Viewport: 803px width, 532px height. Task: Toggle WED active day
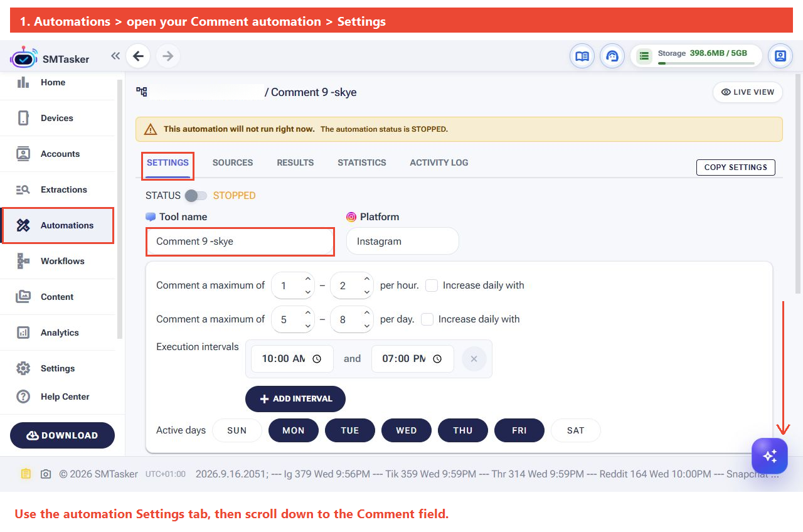coord(407,430)
